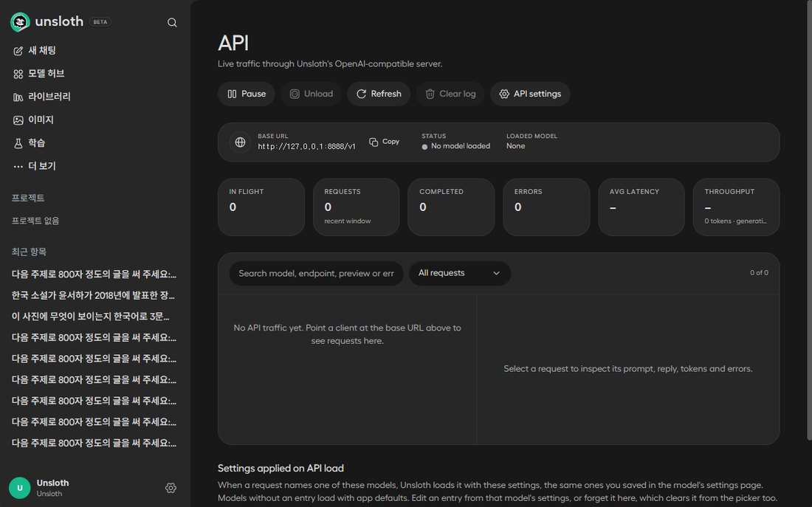Open API settings
812x507 pixels.
(x=530, y=94)
